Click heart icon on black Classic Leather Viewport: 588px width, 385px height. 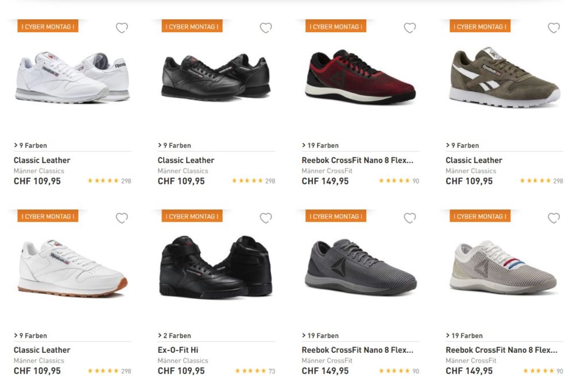266,28
